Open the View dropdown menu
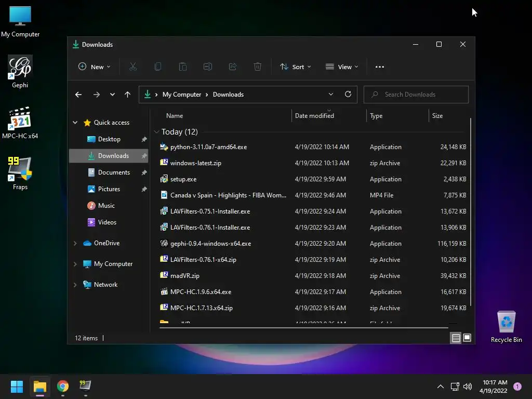This screenshot has height=399, width=532. (342, 67)
